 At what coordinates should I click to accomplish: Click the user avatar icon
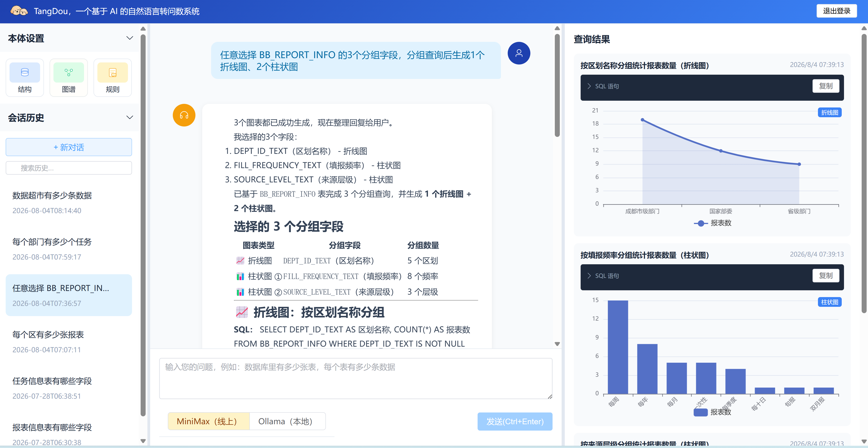[519, 53]
